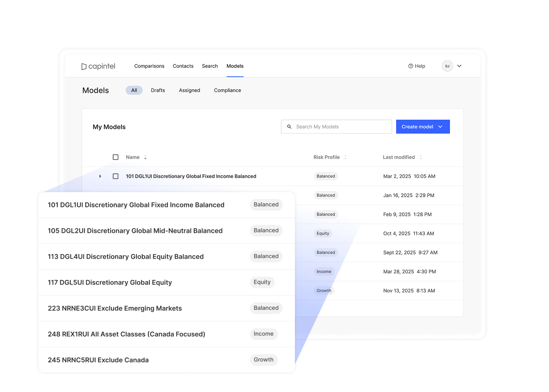Click the Name column sort arrows
Screen dimensions: 549x392
[145, 158]
